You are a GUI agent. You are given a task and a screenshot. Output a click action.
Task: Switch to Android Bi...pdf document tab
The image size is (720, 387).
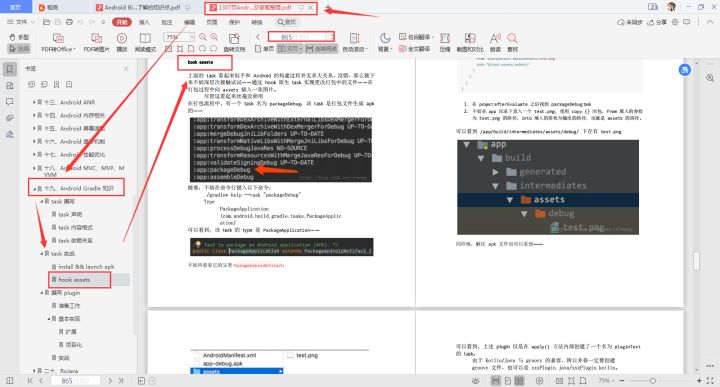coord(142,7)
